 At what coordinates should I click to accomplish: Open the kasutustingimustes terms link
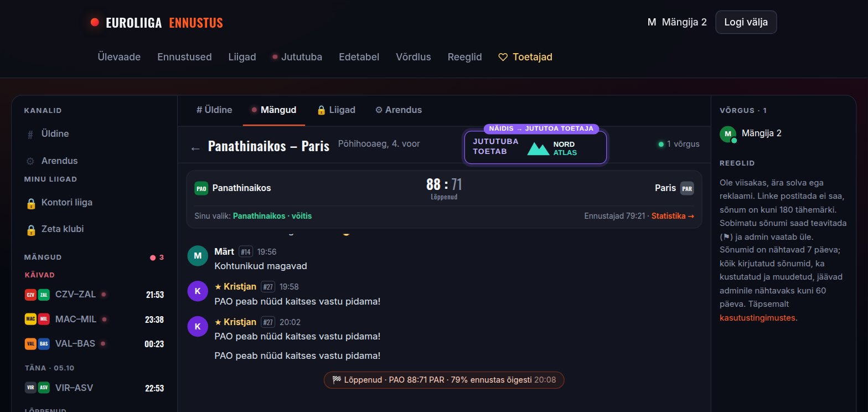pyautogui.click(x=758, y=318)
